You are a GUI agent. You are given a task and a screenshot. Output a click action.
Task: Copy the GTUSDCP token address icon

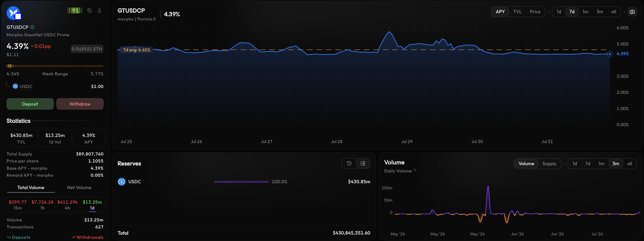tap(90, 11)
